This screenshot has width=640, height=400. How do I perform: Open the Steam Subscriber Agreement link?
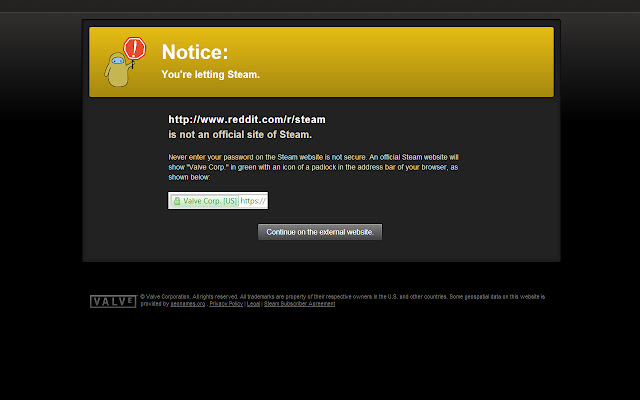click(299, 304)
